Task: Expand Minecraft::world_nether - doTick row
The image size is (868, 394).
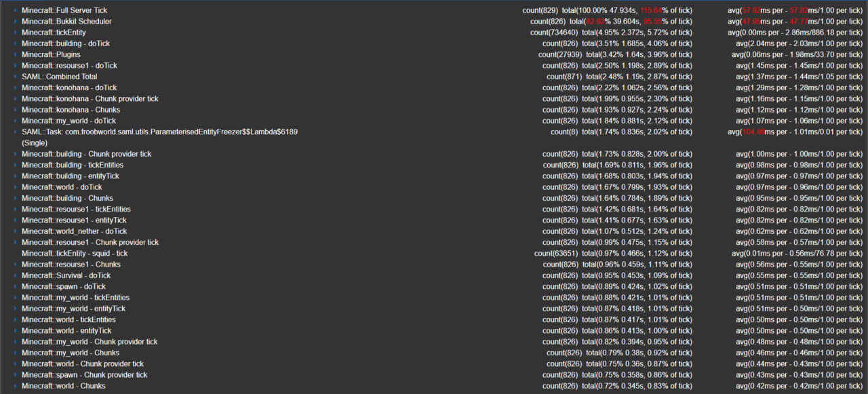Action: click(16, 232)
